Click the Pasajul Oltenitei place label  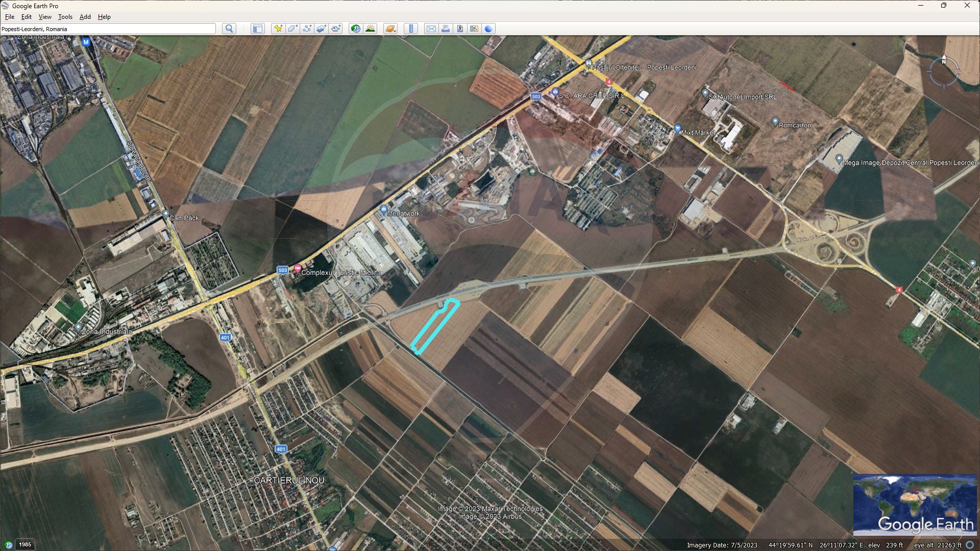pyautogui.click(x=644, y=67)
